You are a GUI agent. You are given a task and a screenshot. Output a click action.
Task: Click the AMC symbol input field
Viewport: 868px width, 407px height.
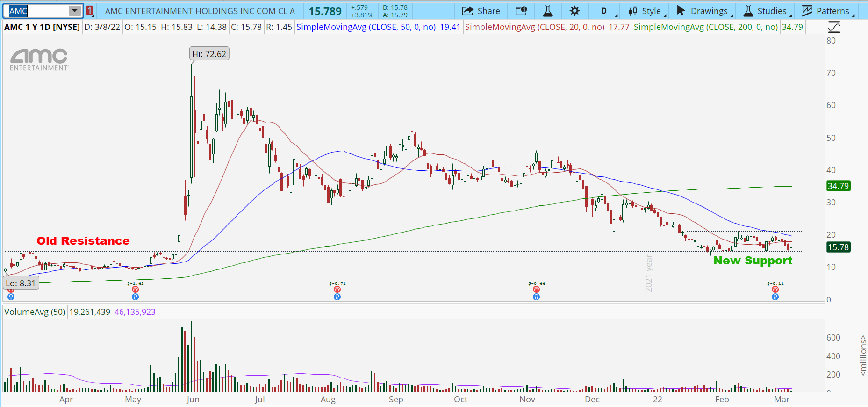[x=37, y=11]
